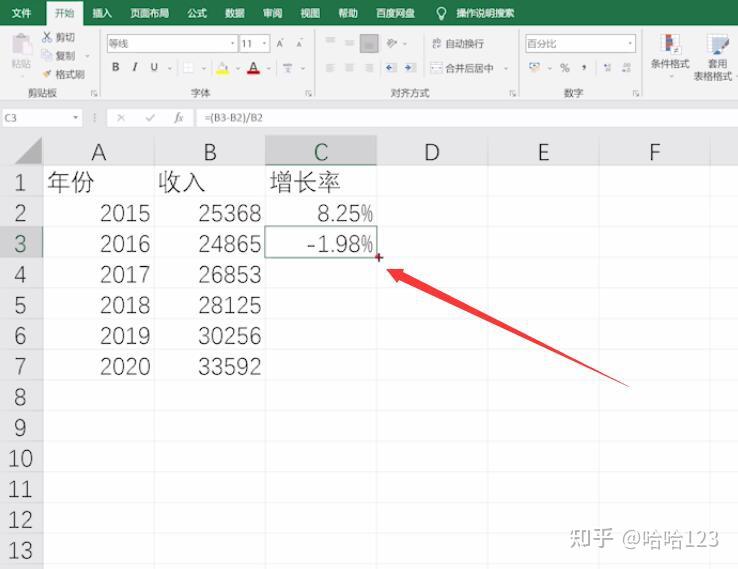This screenshot has width=738, height=569.
Task: Increase font size with larger A
Action: (281, 44)
